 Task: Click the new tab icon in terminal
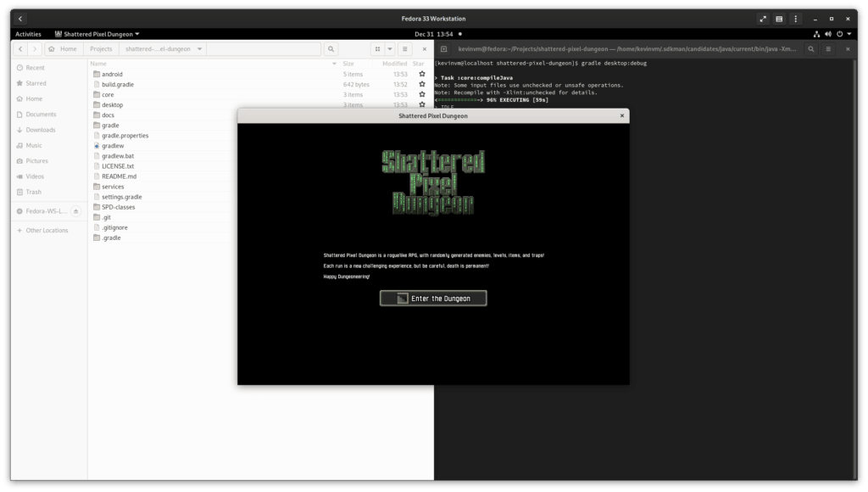(x=443, y=48)
